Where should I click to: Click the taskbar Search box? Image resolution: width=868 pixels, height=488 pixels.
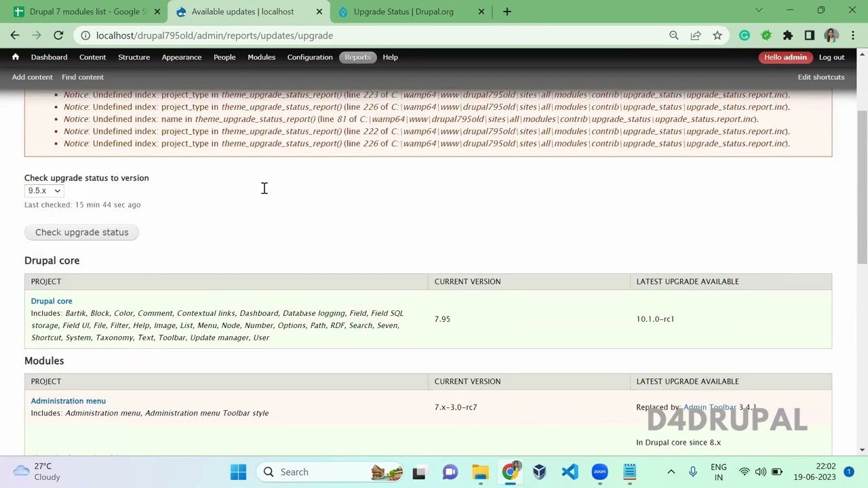click(331, 472)
